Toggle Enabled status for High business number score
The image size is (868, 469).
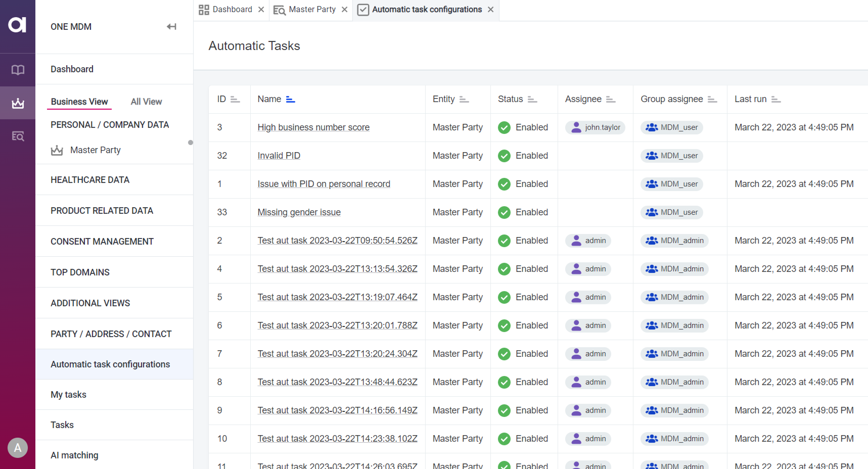click(x=504, y=127)
